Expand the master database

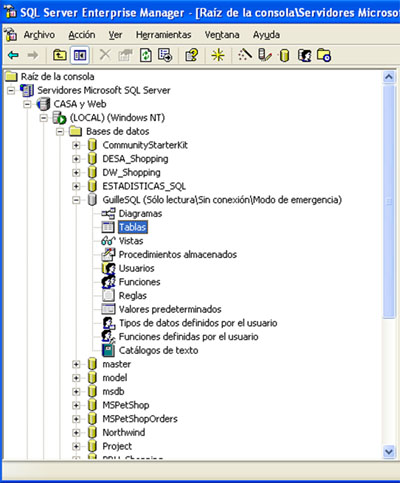tap(76, 364)
